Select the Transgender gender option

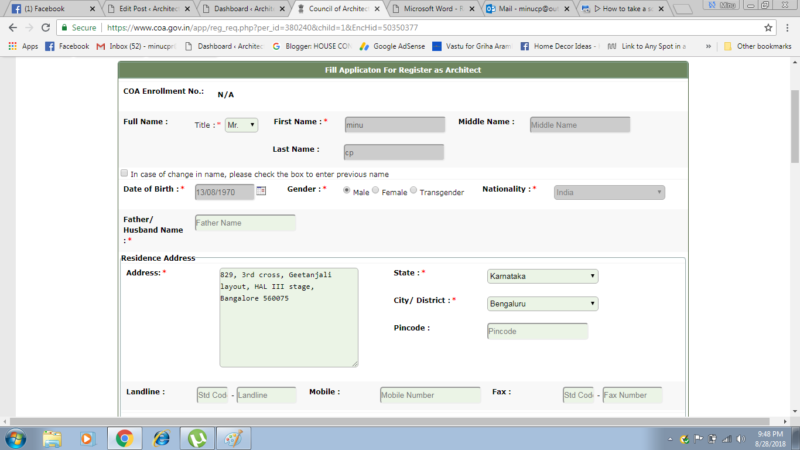(x=414, y=190)
